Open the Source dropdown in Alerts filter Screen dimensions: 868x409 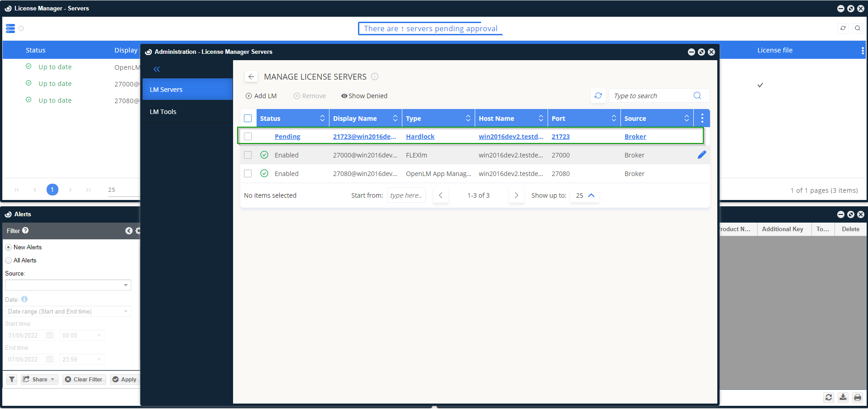click(x=68, y=285)
